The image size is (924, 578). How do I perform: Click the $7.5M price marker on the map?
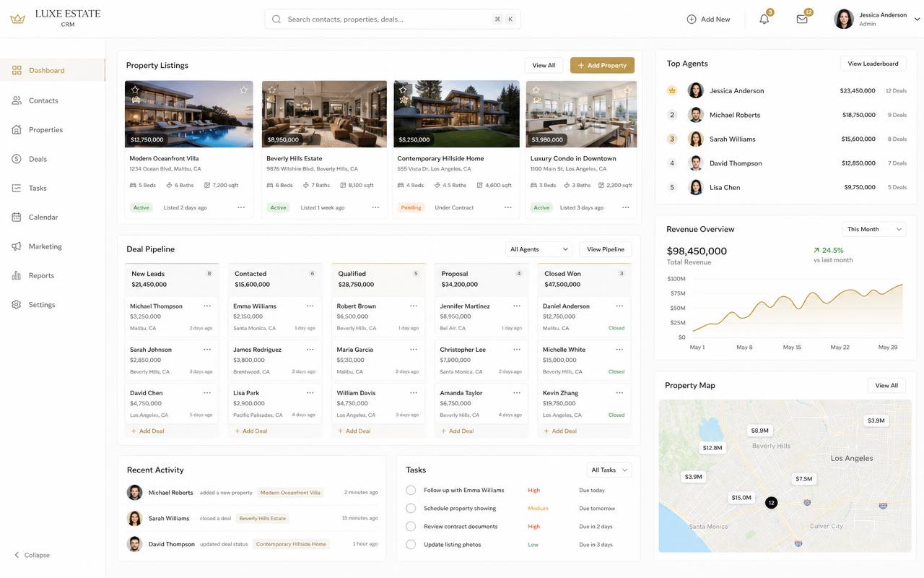tap(803, 479)
